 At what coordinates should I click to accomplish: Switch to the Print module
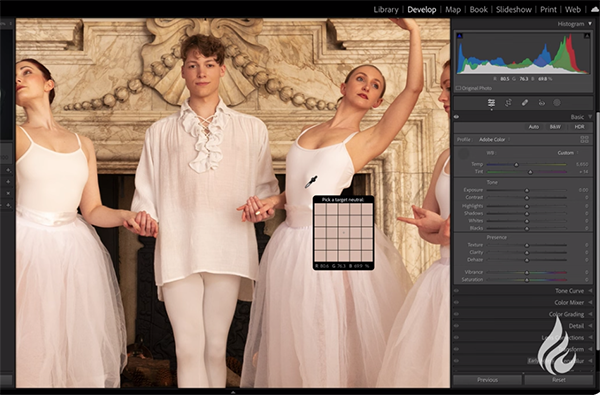(548, 10)
